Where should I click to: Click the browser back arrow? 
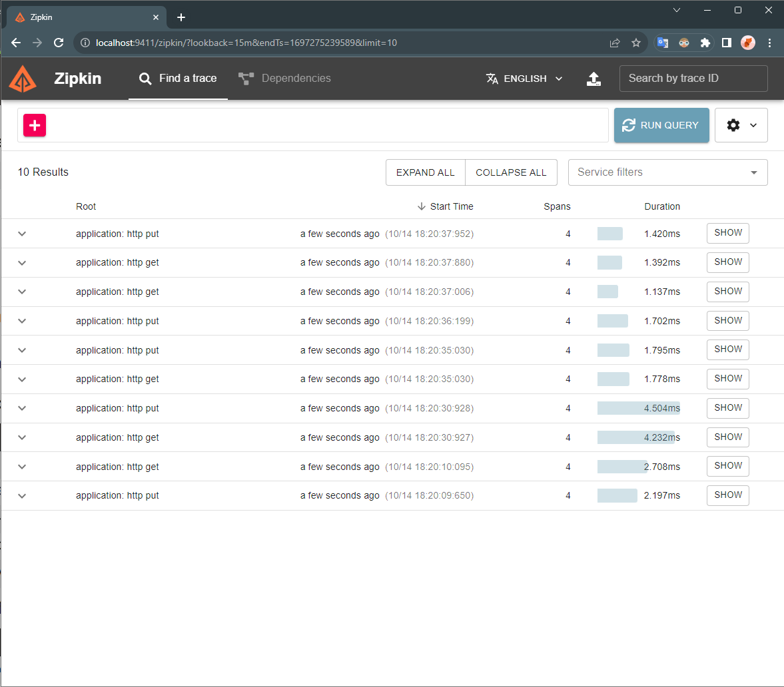(x=16, y=43)
